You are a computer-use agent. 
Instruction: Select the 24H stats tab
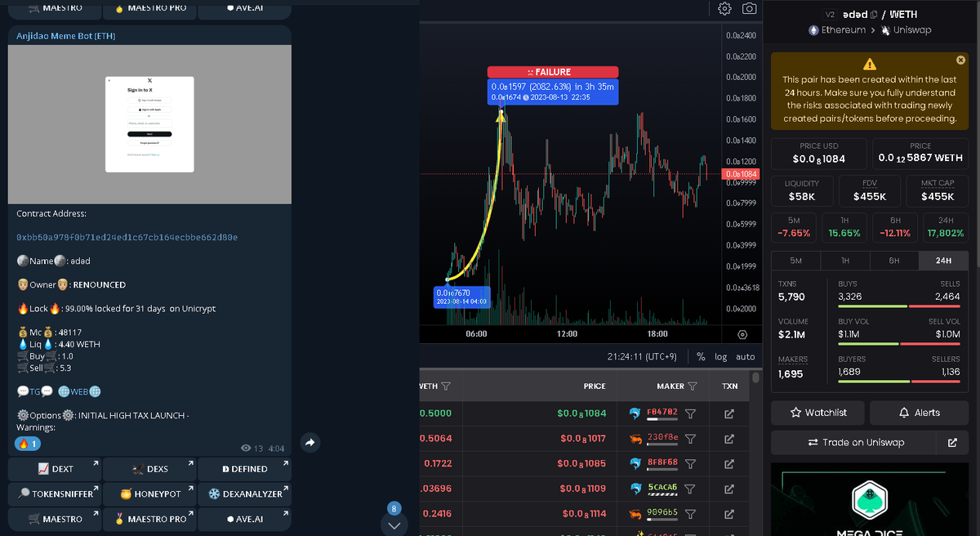point(944,261)
